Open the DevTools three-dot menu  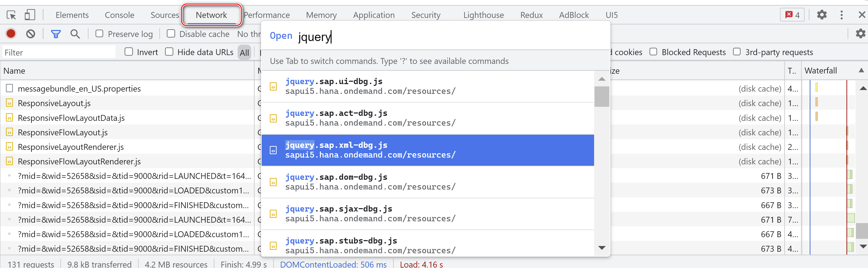pyautogui.click(x=841, y=15)
